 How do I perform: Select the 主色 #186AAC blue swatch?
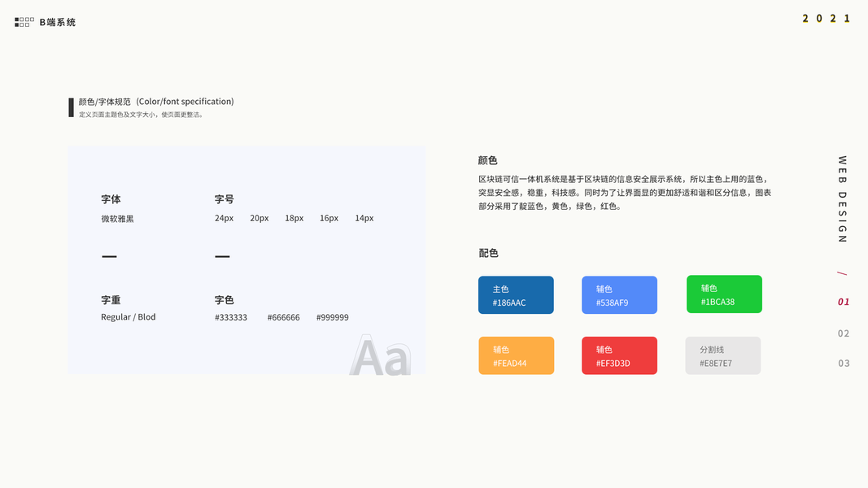(x=516, y=295)
